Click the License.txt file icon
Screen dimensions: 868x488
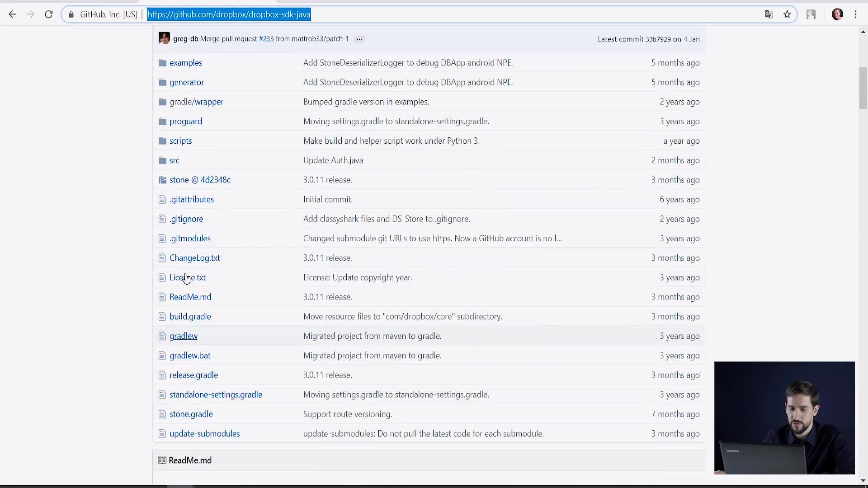(162, 277)
